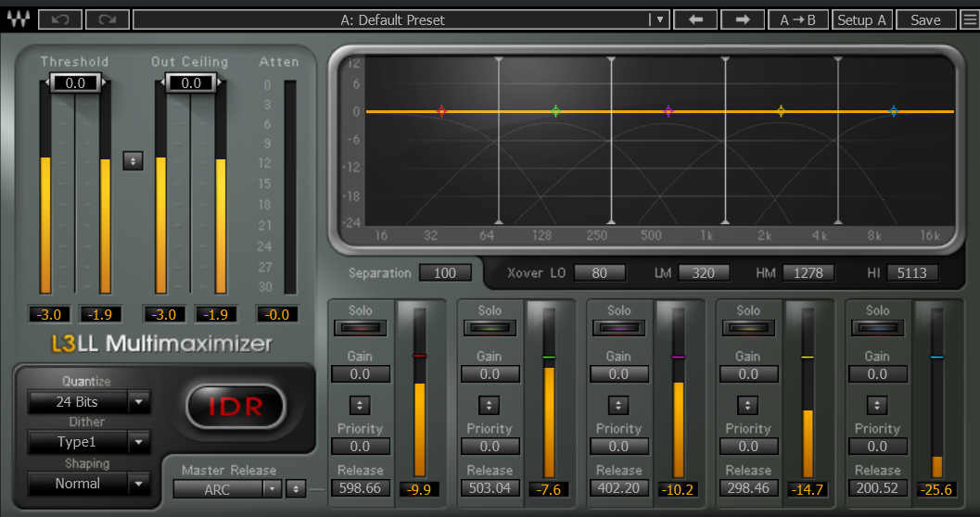Click the yellow band marker in EQ graph

coord(781,111)
